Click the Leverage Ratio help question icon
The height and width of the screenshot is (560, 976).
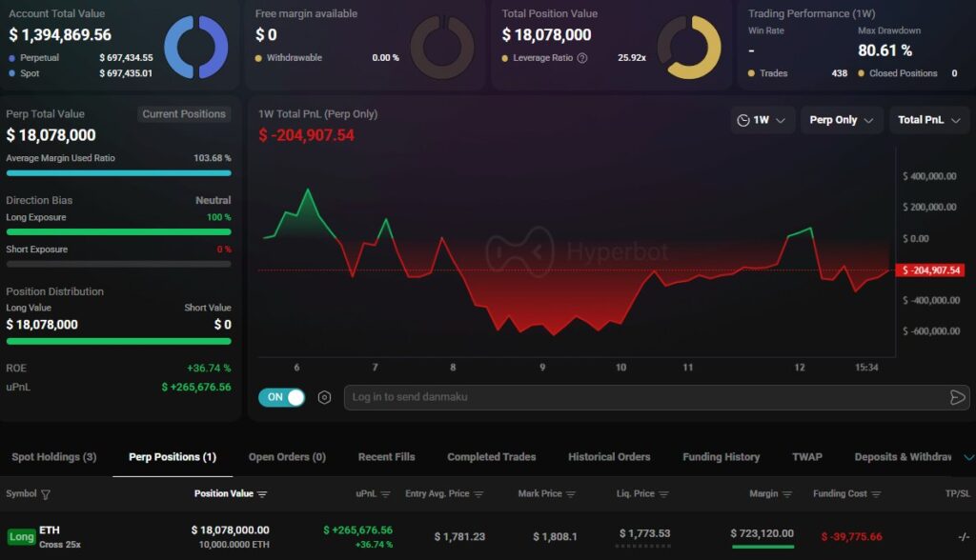tap(582, 58)
